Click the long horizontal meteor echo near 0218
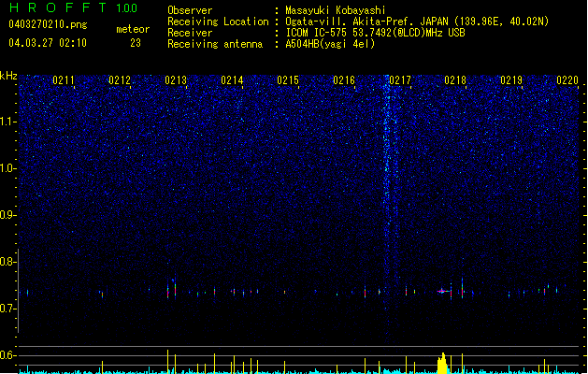This screenshot has width=588, height=374. pos(443,291)
